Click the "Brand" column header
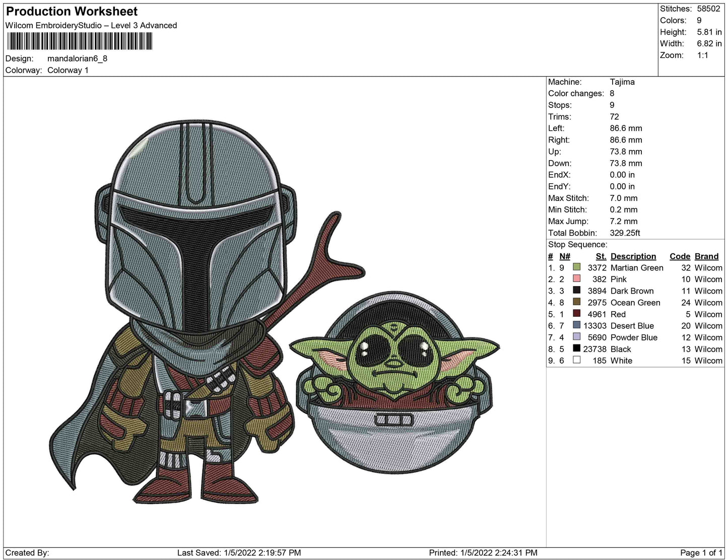This screenshot has height=560, width=728. pos(707,256)
